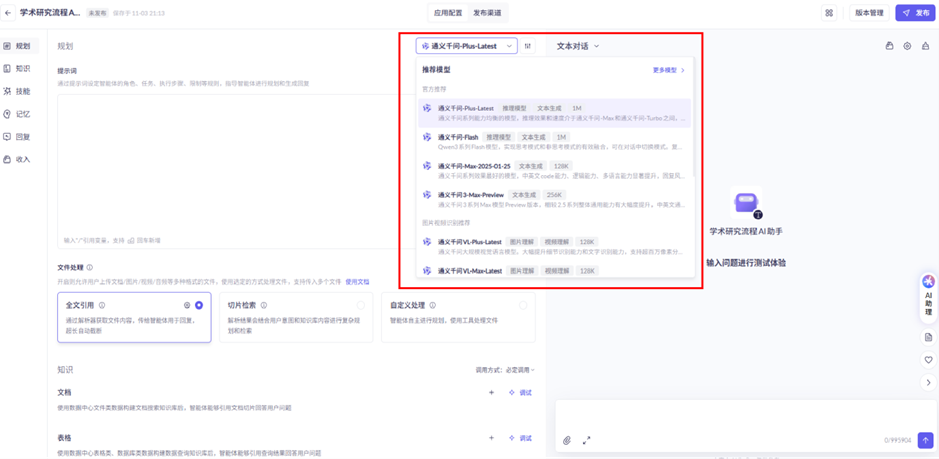Open the gear settings on the 全文引用 card
Screen dimensions: 939x459
tap(187, 305)
